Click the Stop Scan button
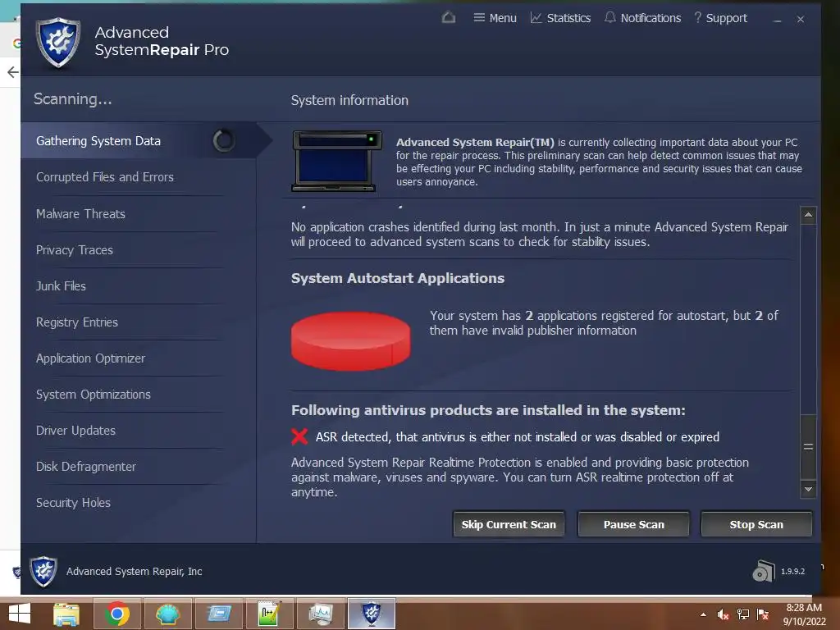Screen dimensions: 840x630 point(756,524)
